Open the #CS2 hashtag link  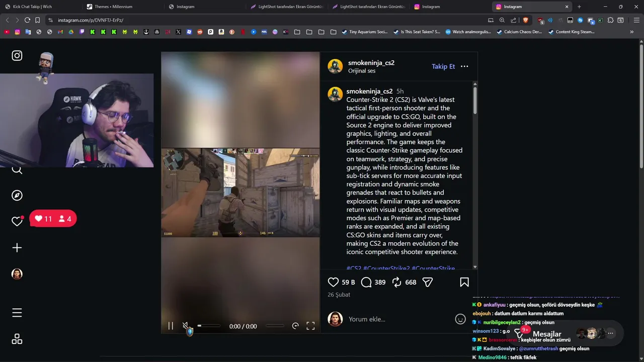[354, 268]
